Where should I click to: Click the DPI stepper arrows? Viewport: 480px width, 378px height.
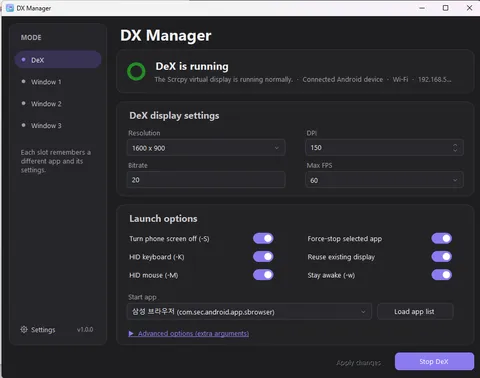455,148
